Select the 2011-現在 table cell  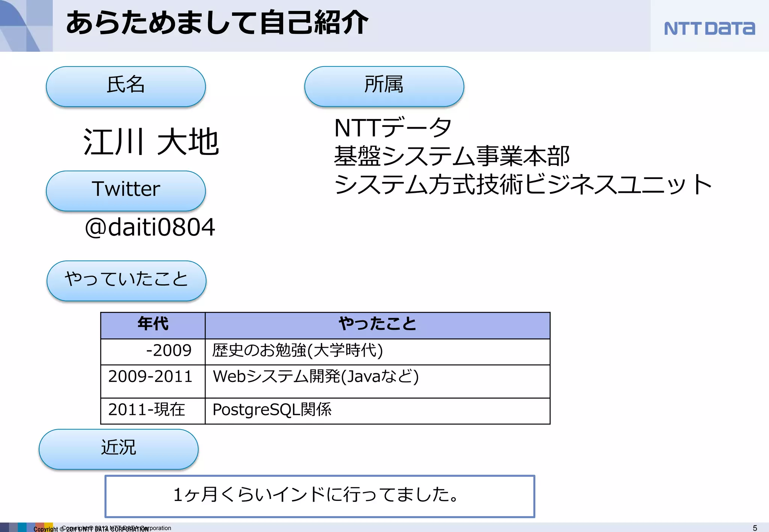click(153, 411)
